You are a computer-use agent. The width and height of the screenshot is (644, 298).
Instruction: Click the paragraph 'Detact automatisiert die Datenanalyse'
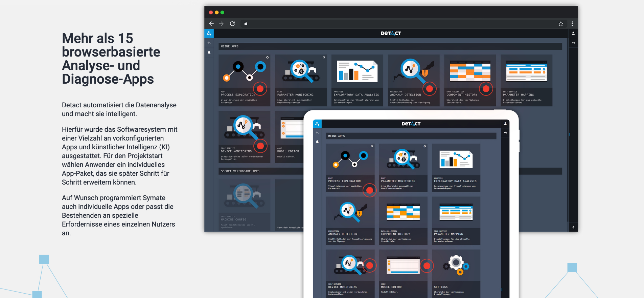119,109
